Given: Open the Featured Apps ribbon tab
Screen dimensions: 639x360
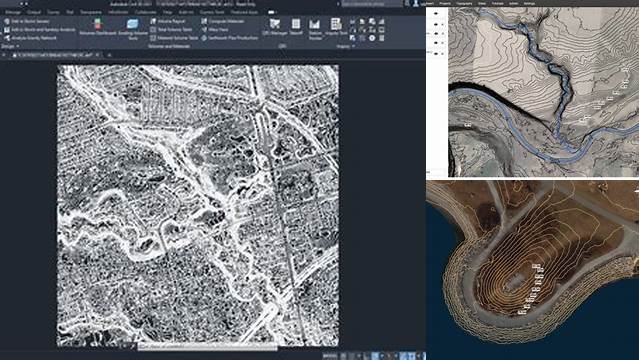Looking at the screenshot, I should click(245, 12).
